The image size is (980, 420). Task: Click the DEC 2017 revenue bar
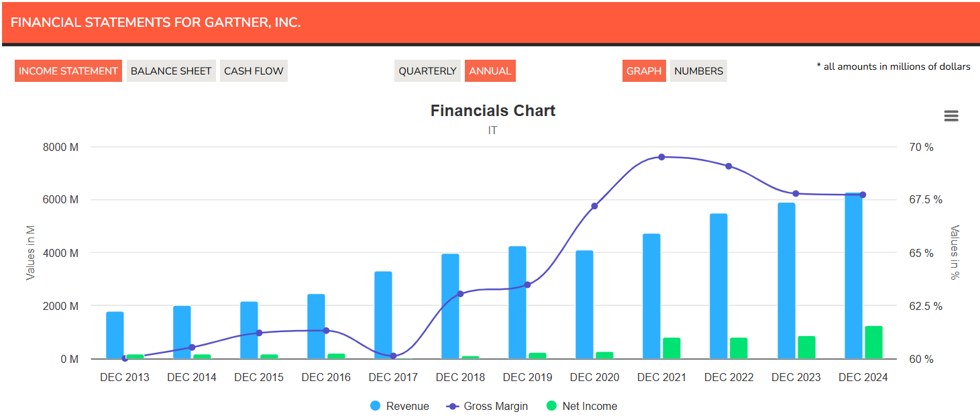point(383,315)
